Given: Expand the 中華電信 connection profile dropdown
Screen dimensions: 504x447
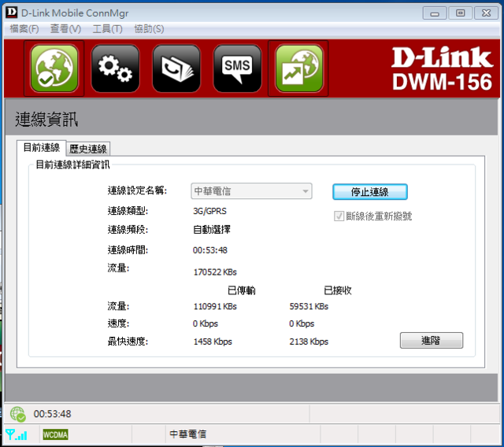Looking at the screenshot, I should click(251, 191).
